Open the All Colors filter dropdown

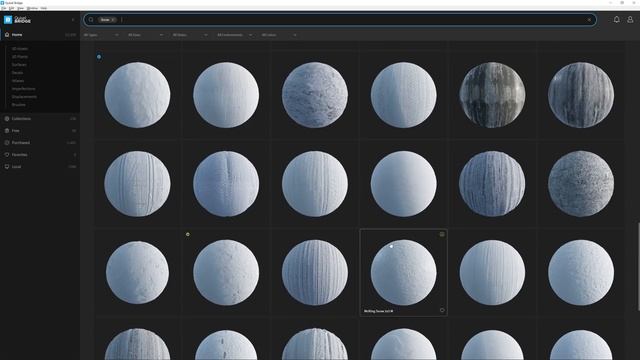(x=279, y=35)
